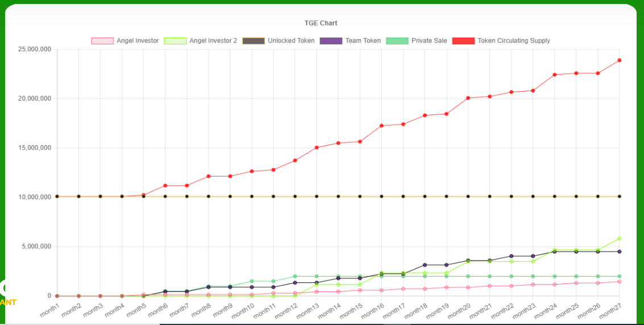Hide Token Circulating Supply via legend text
This screenshot has height=325, width=644.
(x=514, y=41)
